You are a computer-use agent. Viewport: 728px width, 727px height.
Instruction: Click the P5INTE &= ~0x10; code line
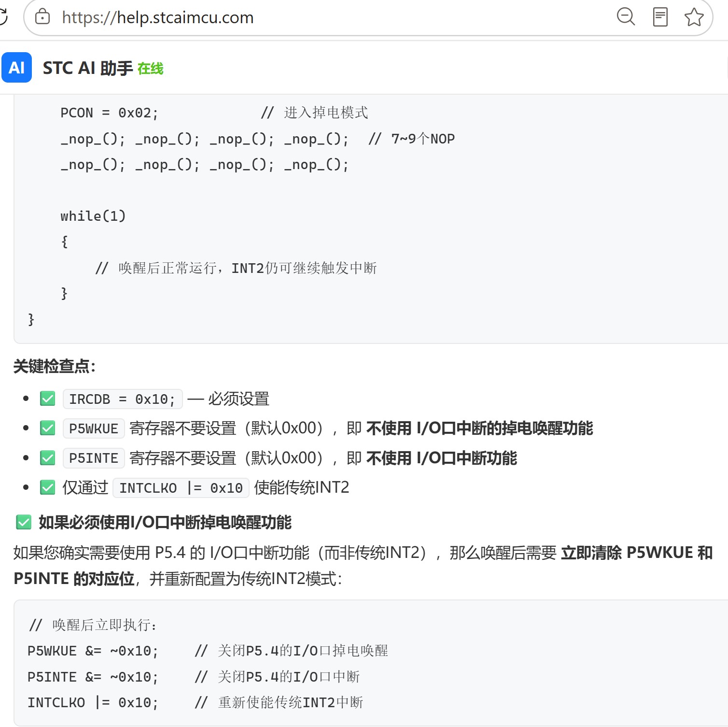pos(93,677)
